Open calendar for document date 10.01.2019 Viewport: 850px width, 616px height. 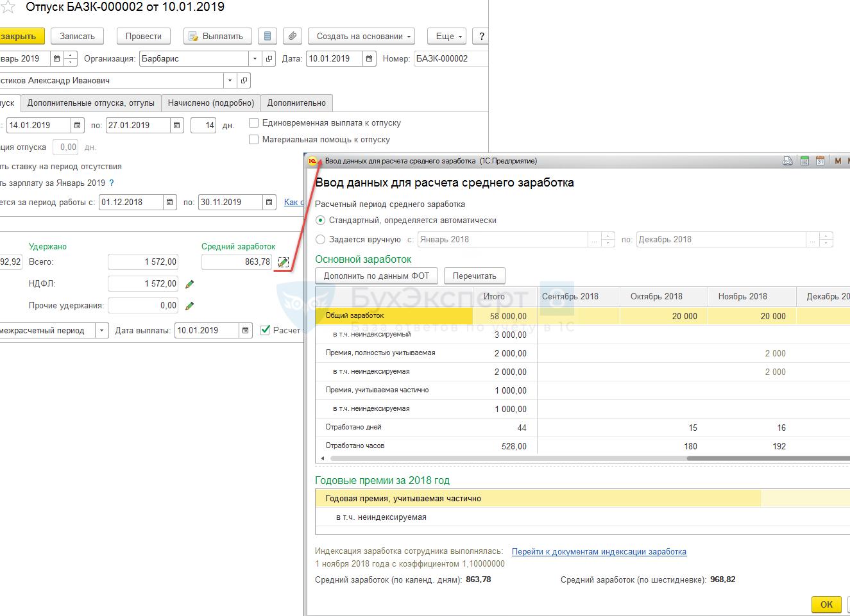coord(370,58)
